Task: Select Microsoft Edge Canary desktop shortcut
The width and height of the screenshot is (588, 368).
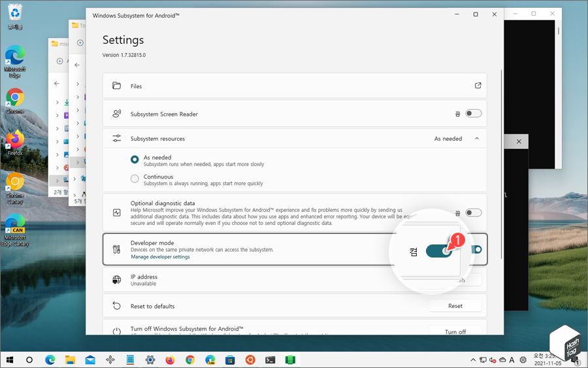Action: click(15, 230)
